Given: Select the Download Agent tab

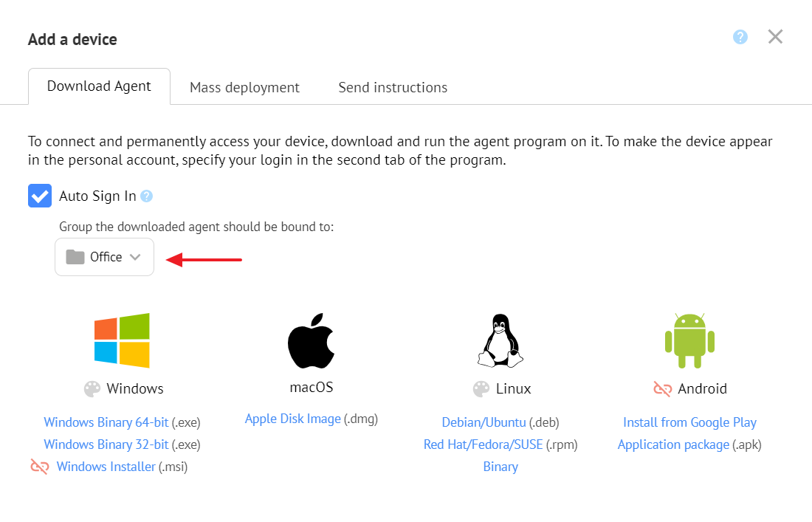Looking at the screenshot, I should 99,86.
